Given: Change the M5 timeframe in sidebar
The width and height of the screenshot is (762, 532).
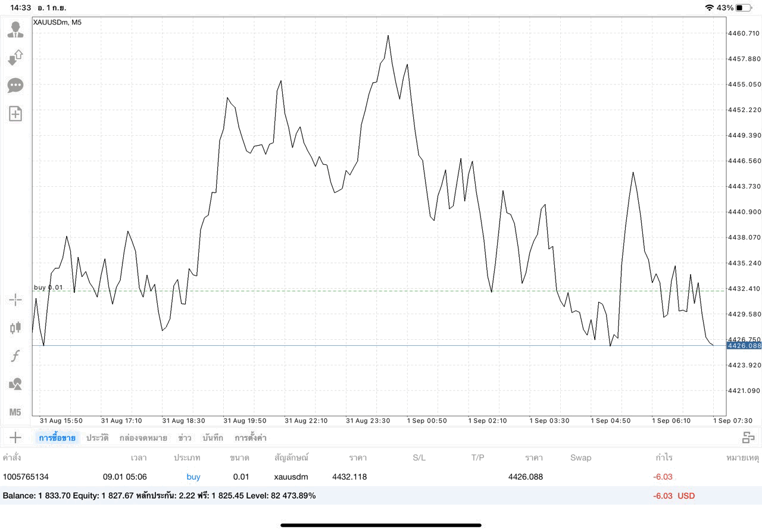Looking at the screenshot, I should [15, 412].
